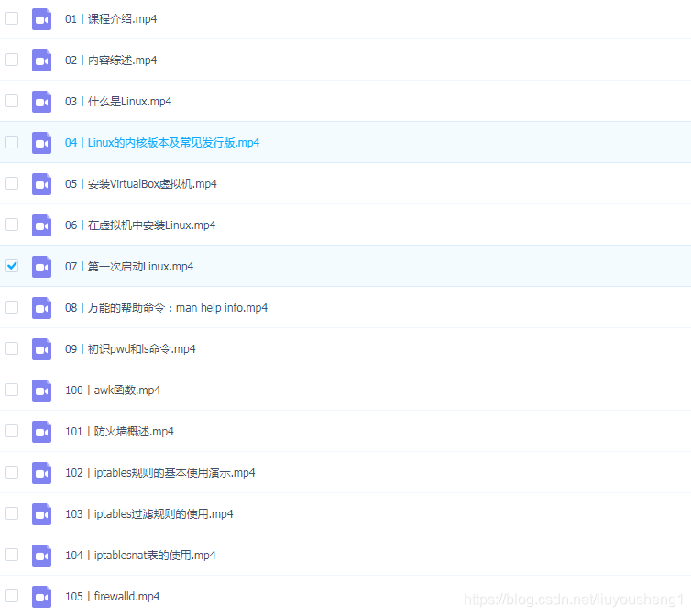Open file name 08 万能的帮助命令：man help info.mp4
This screenshot has height=616, width=691.
pyautogui.click(x=167, y=308)
